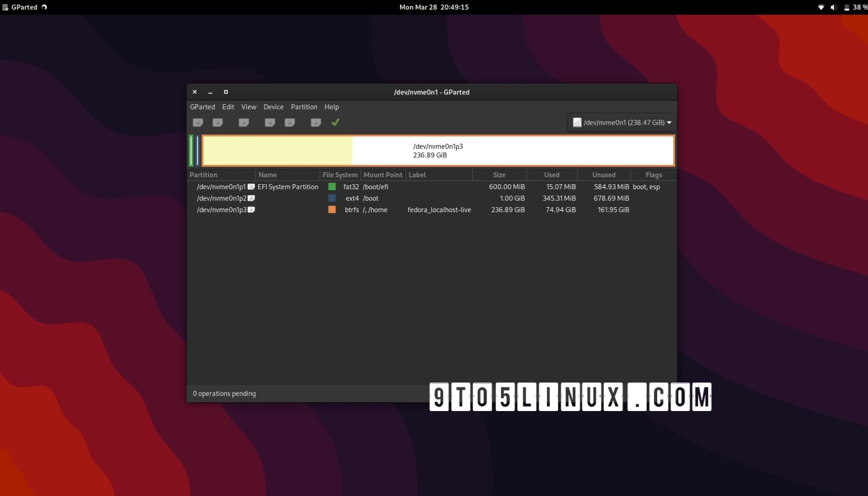Click the lock icon beside /dev/nvme0n1p2

[x=250, y=198]
